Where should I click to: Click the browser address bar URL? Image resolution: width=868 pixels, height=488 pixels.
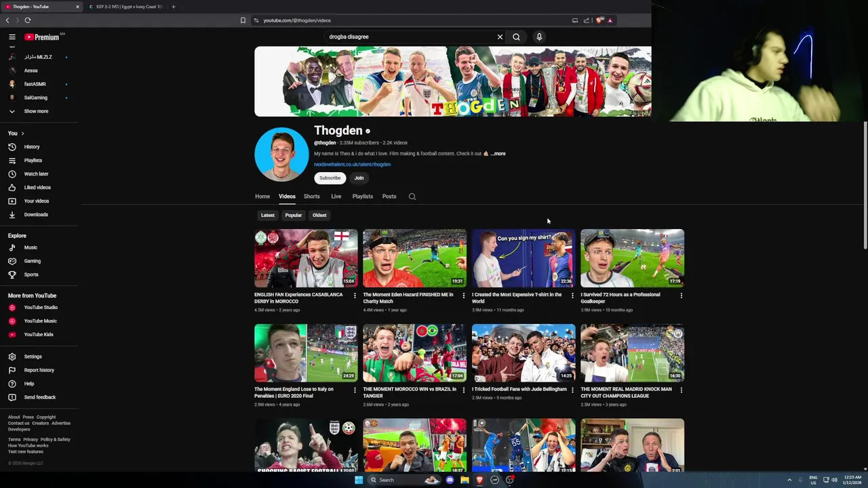[297, 20]
